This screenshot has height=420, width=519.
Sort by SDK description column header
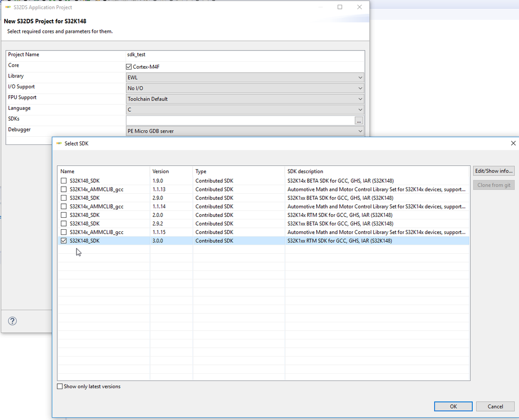point(377,172)
